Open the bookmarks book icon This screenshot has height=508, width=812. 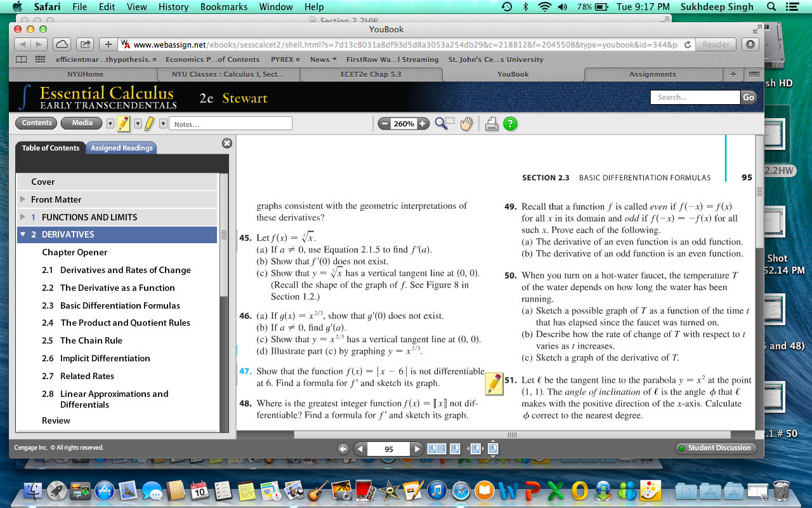tap(22, 60)
